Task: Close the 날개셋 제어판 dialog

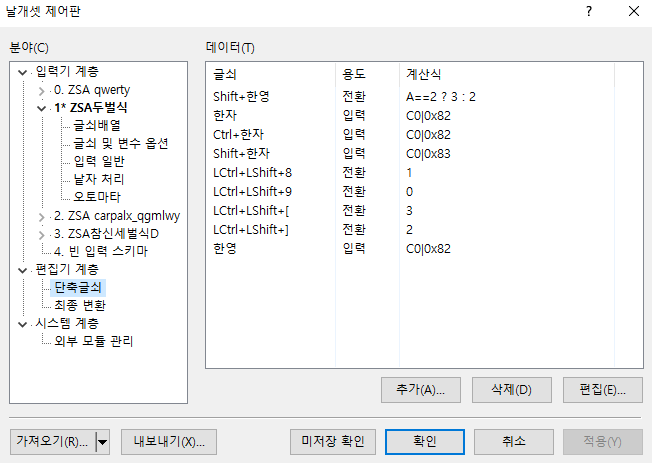Action: point(634,12)
